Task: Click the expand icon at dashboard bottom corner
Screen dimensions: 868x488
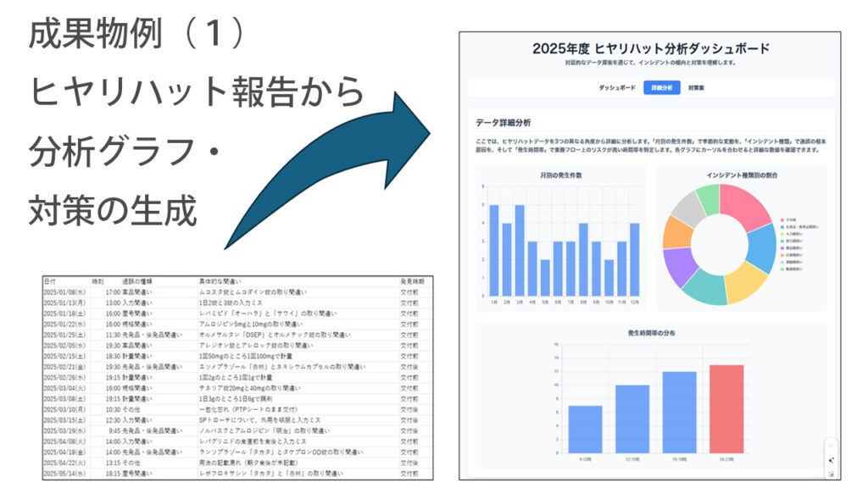Action: [831, 473]
